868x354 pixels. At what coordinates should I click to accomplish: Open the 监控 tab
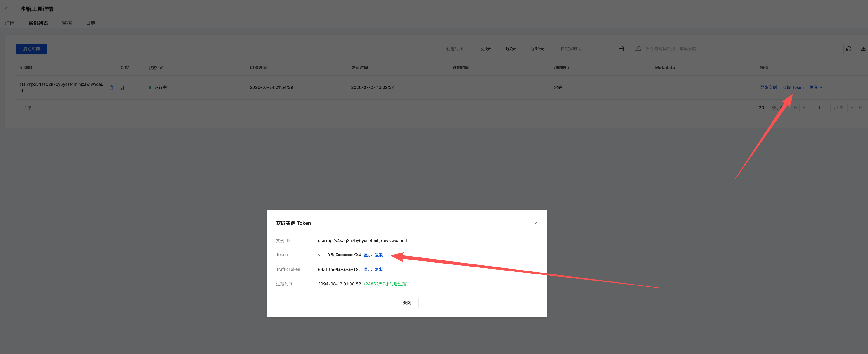pos(67,23)
